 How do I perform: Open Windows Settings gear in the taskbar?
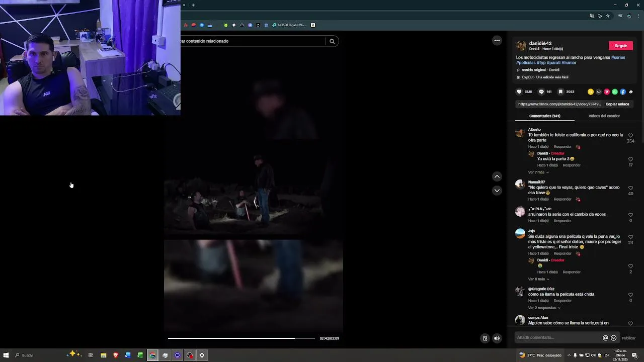pos(202,355)
